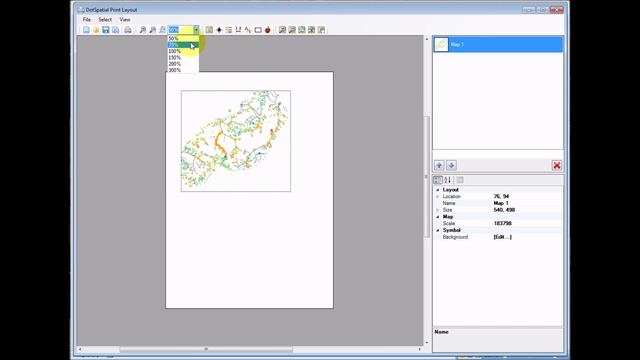Screen dimensions: 640x360
Task: Click the zoom percentage text field
Action: pos(180,30)
